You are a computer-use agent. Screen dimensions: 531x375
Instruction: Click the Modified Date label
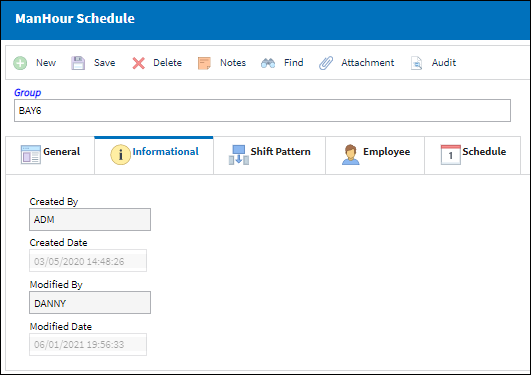tap(61, 327)
